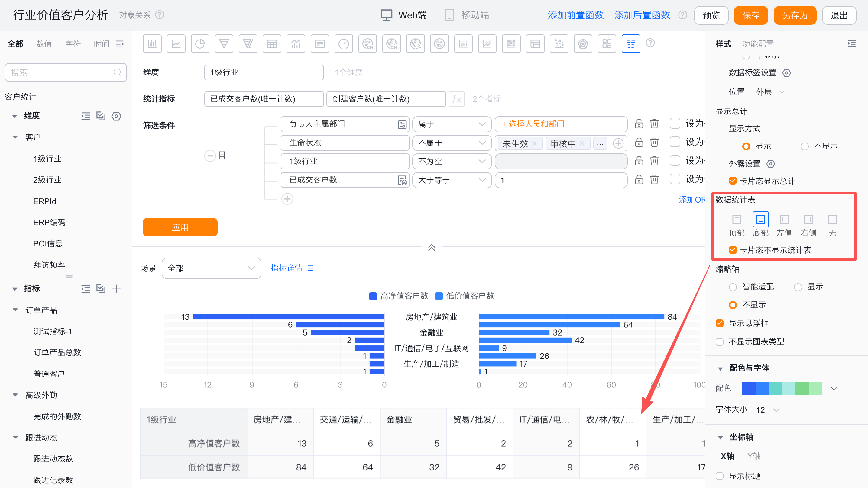Image resolution: width=868 pixels, height=488 pixels.
Task: Open the 场景 全部 dropdown
Action: 211,268
